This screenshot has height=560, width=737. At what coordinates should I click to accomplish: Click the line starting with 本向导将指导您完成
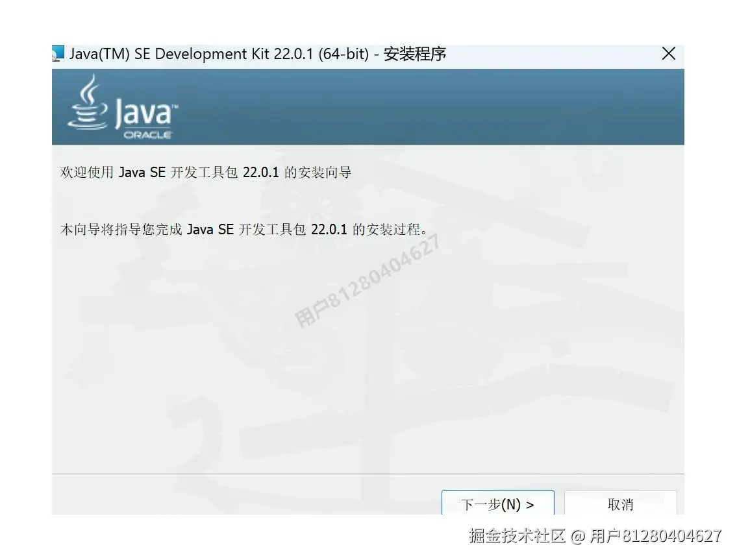244,229
